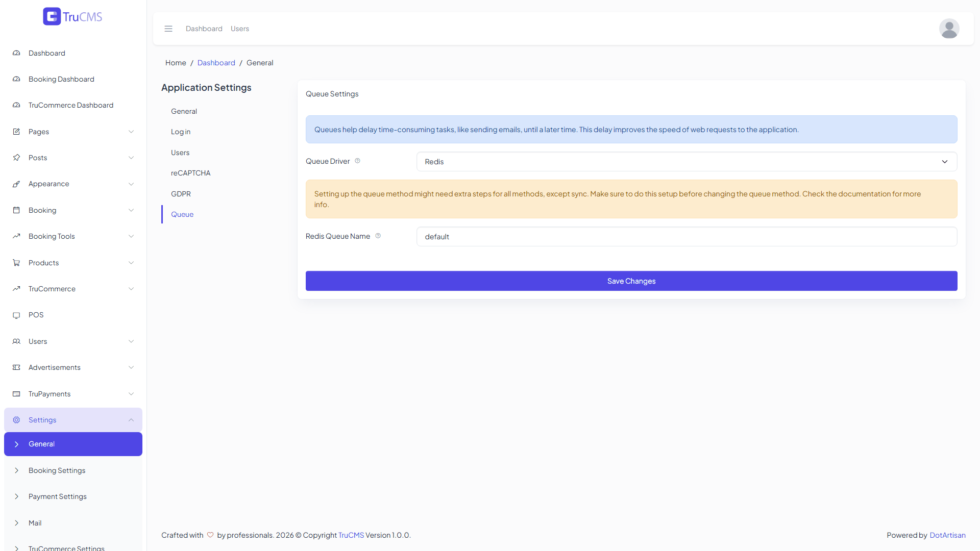
Task: Open the Booking Dashboard sidebar item
Action: tap(73, 79)
